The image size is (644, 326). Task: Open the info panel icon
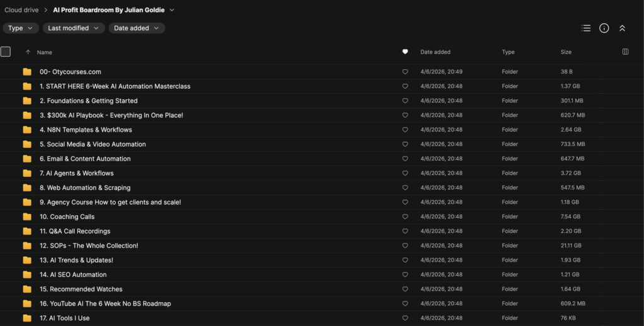pyautogui.click(x=604, y=28)
